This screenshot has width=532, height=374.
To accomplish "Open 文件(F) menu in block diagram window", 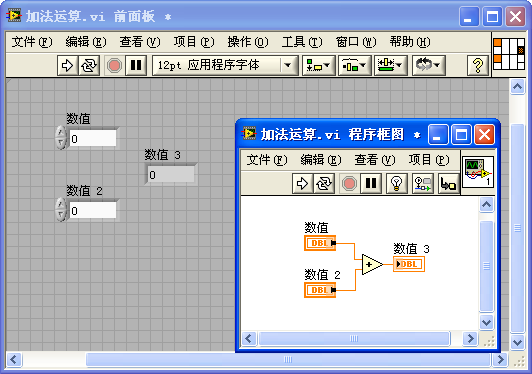I will 267,160.
